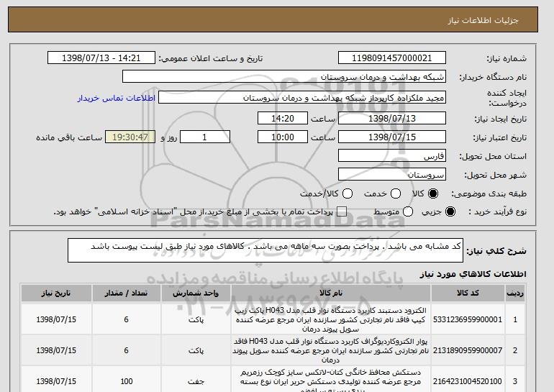Click the validity time field 10:00

pyautogui.click(x=283, y=137)
